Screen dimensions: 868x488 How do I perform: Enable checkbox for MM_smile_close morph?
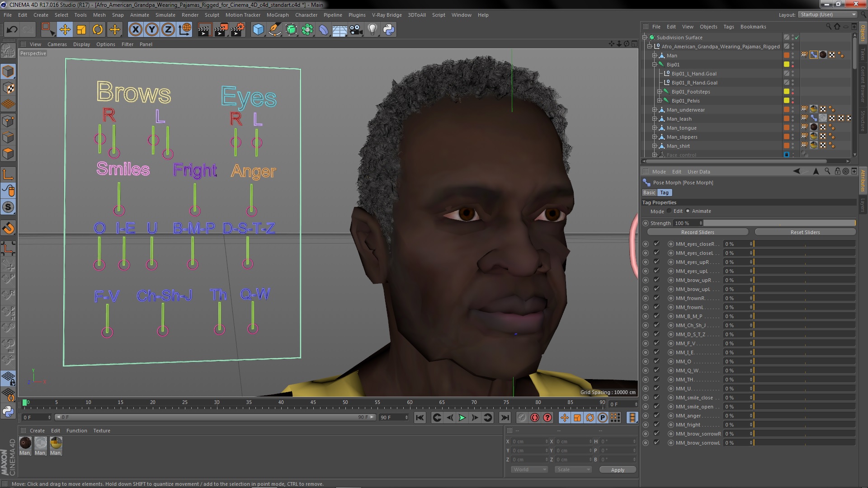click(656, 398)
